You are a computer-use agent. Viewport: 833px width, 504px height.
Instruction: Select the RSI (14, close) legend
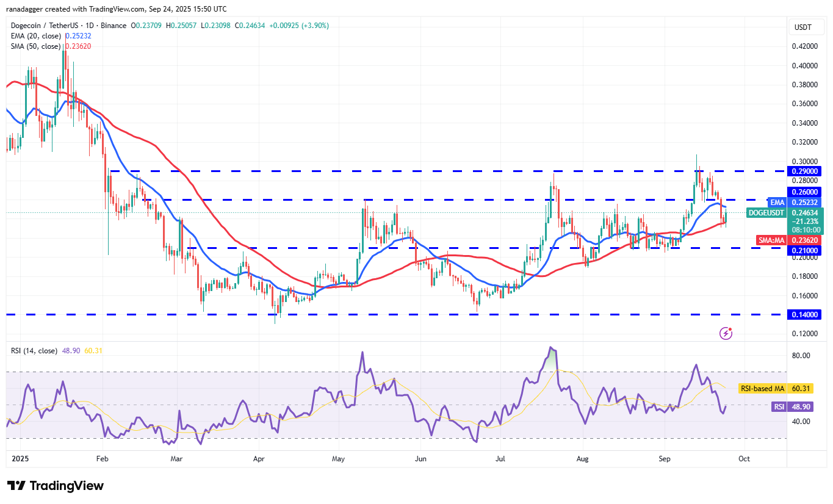[x=34, y=350]
